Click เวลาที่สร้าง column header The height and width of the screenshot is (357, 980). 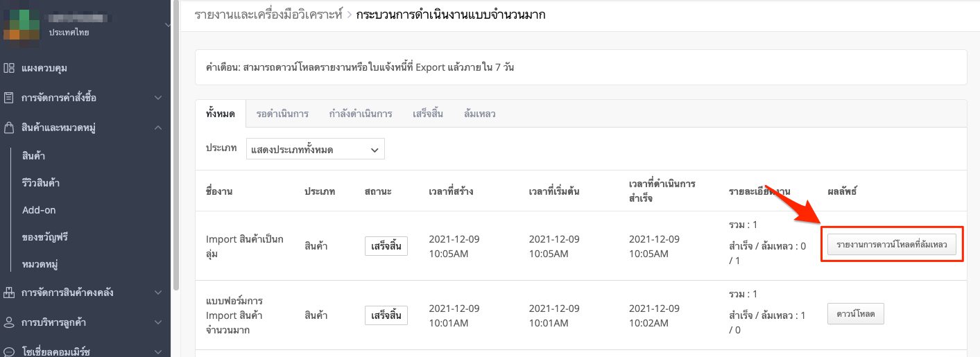click(452, 191)
